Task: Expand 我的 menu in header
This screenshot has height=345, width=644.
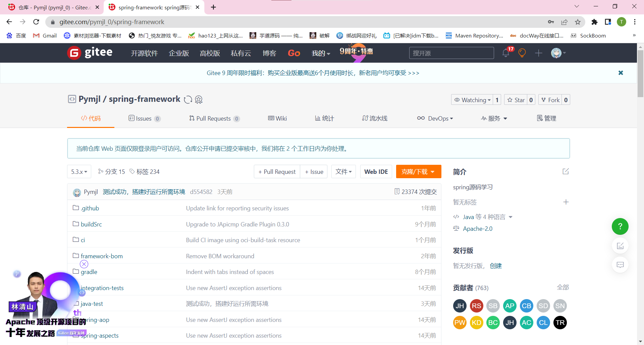Action: pyautogui.click(x=321, y=53)
